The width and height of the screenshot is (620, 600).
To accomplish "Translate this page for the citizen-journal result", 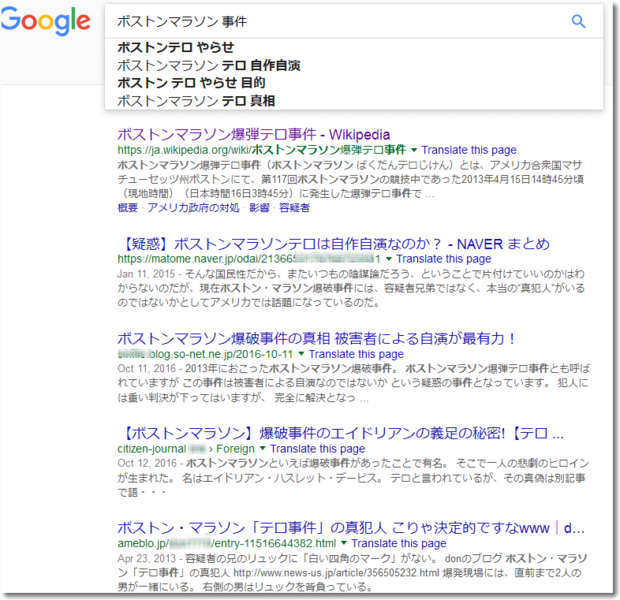I will (x=318, y=449).
